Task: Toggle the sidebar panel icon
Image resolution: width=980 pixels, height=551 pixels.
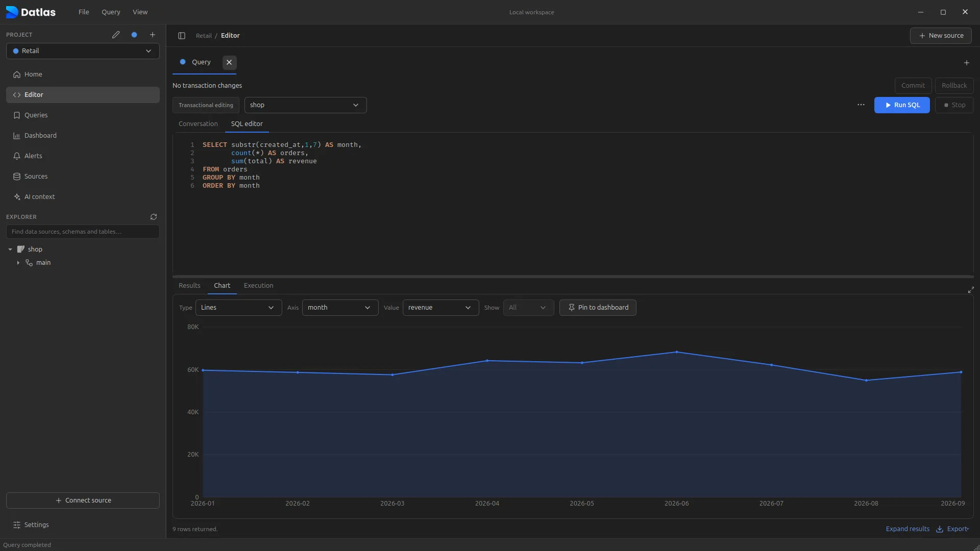Action: click(x=182, y=36)
